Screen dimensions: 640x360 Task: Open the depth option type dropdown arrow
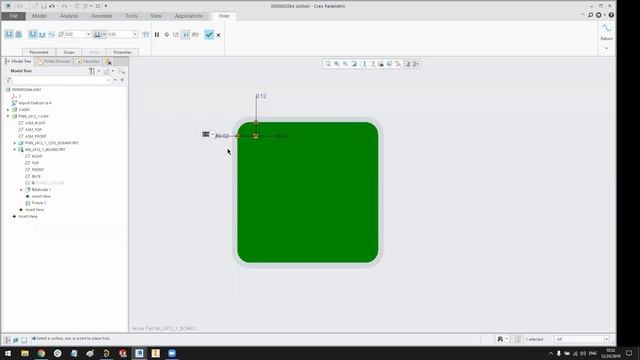point(104,35)
